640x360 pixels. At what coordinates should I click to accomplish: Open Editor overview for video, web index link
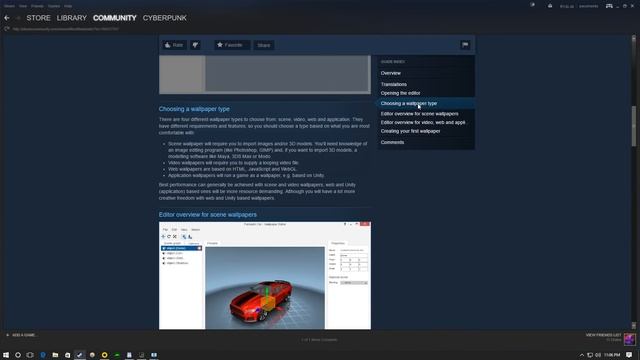(423, 122)
